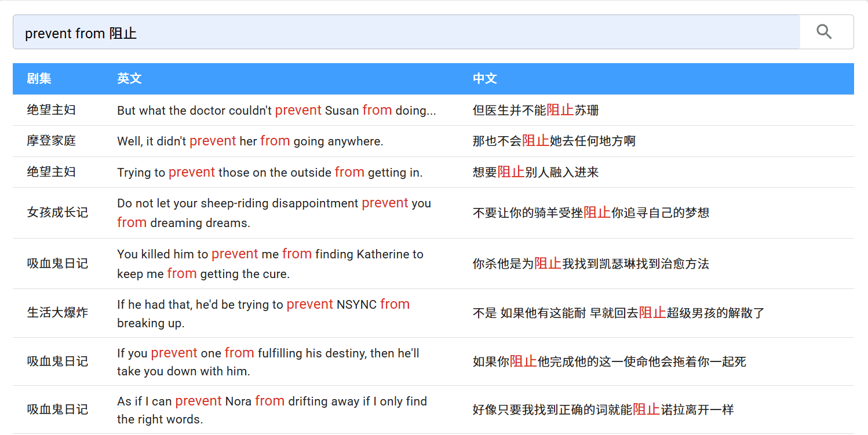Viewport: 868px width, 435px height.
Task: Click the Chinese translation mentioning 诺拉离开
Action: 603,410
